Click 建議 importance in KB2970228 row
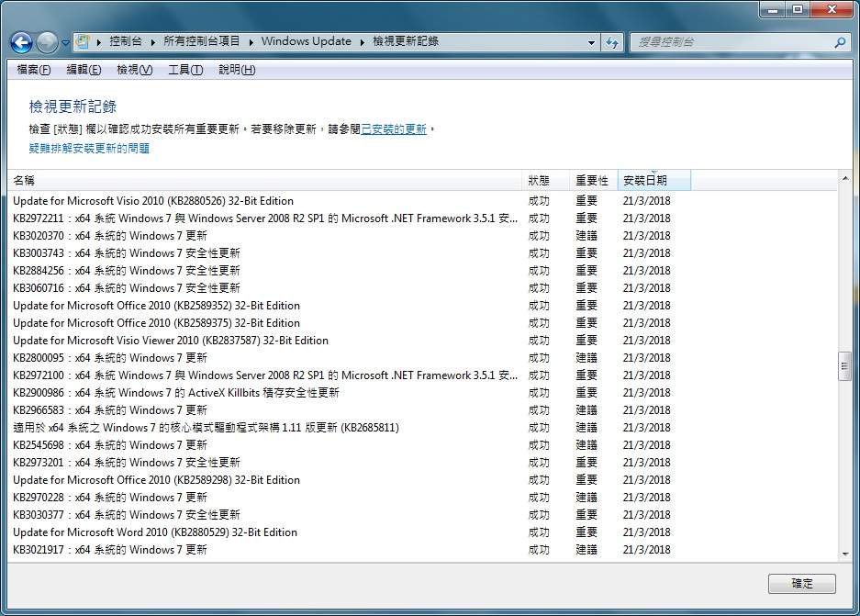This screenshot has width=860, height=616. pos(586,498)
